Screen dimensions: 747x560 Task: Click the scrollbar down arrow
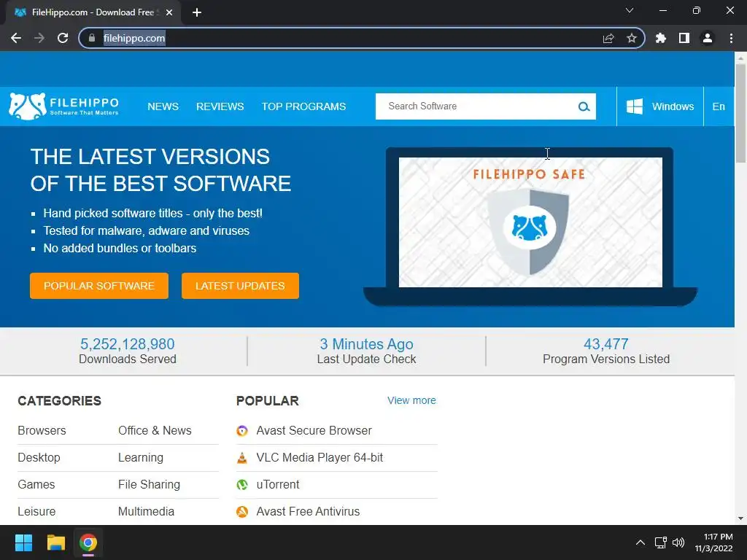pos(740,518)
